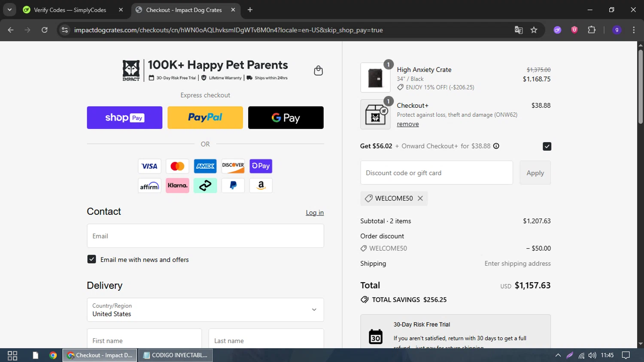Pay with the Shop Pay express button
This screenshot has height=362, width=644.
point(125,118)
